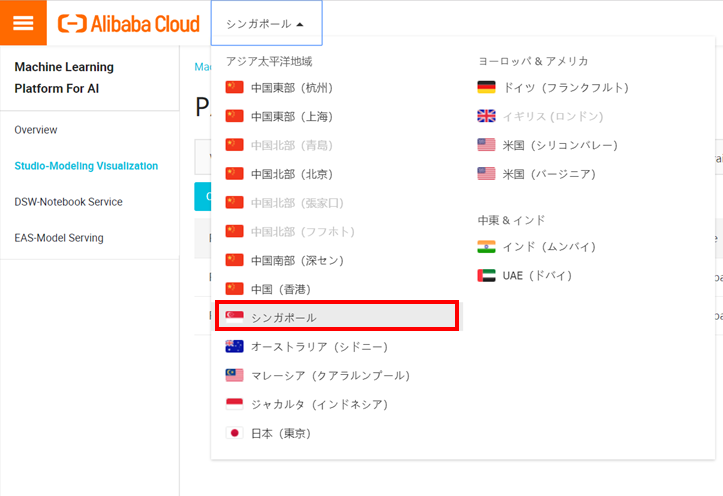Screen dimensions: 723x496
Task: Select 米国 (バージニア) region
Action: 549,174
